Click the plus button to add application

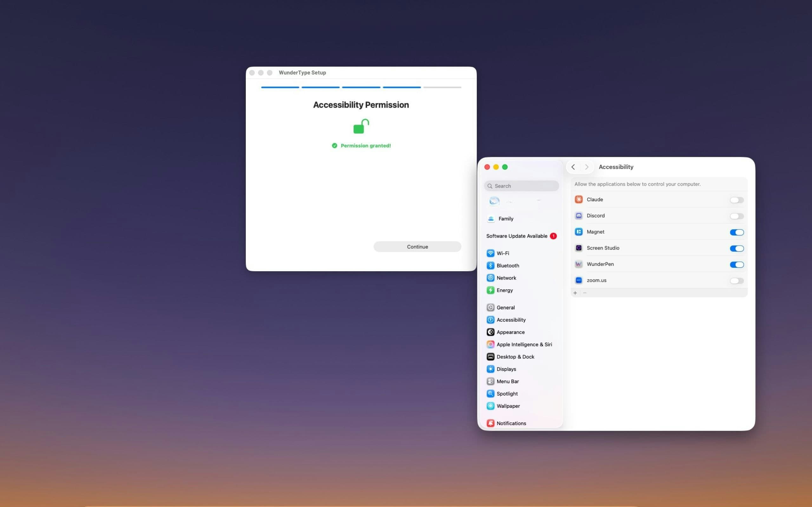[575, 293]
